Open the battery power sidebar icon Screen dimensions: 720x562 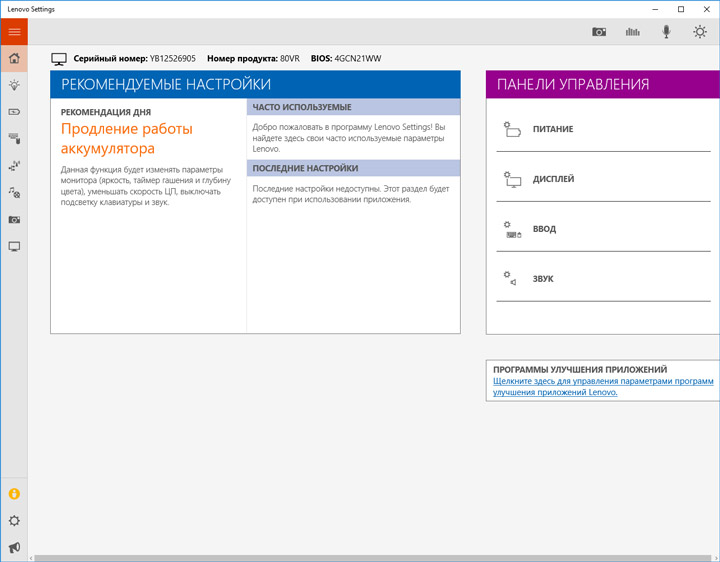click(x=14, y=112)
